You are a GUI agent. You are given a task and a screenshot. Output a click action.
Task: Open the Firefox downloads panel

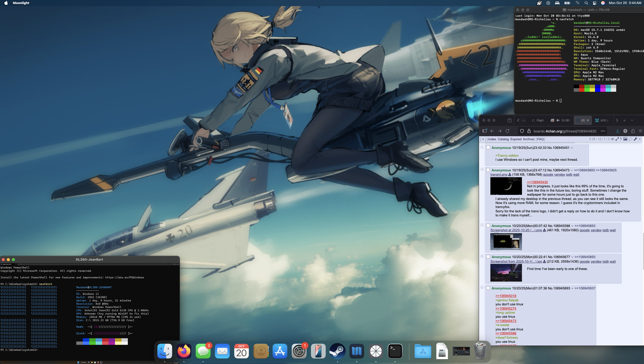617,131
